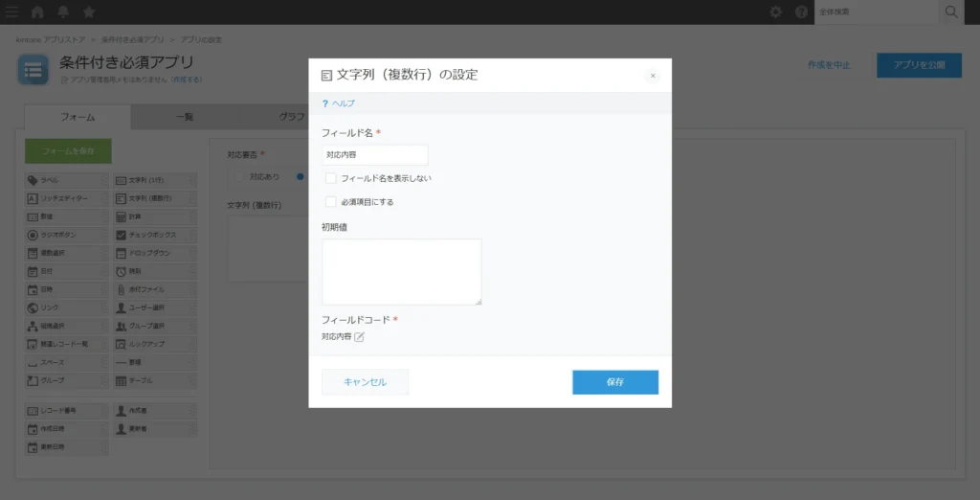Select 複数選択 field in palette

coord(67,254)
